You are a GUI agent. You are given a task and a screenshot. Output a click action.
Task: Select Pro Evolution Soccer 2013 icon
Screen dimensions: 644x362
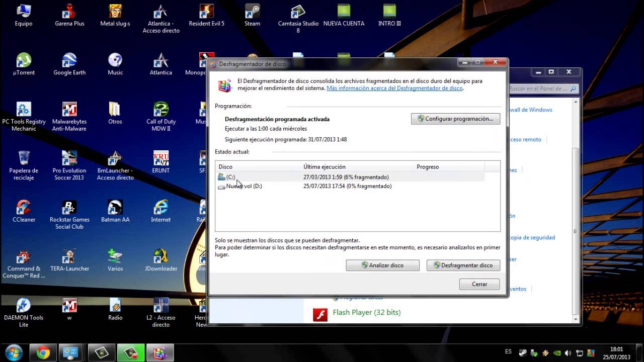point(69,165)
